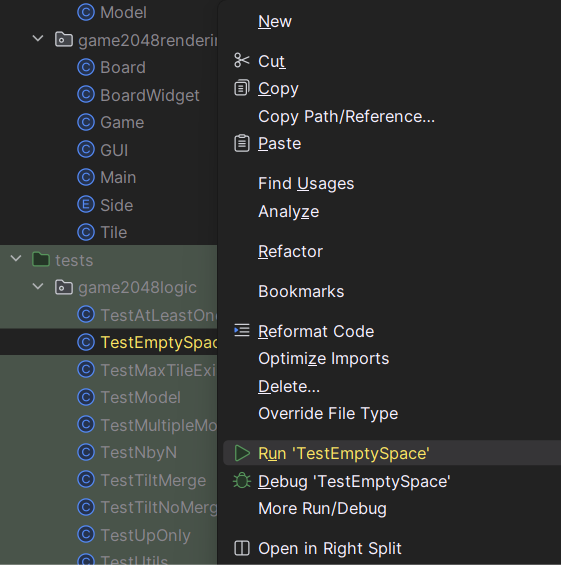Viewport: 561px width, 565px height.
Task: Click the class icon beside Tile
Action: tap(86, 232)
